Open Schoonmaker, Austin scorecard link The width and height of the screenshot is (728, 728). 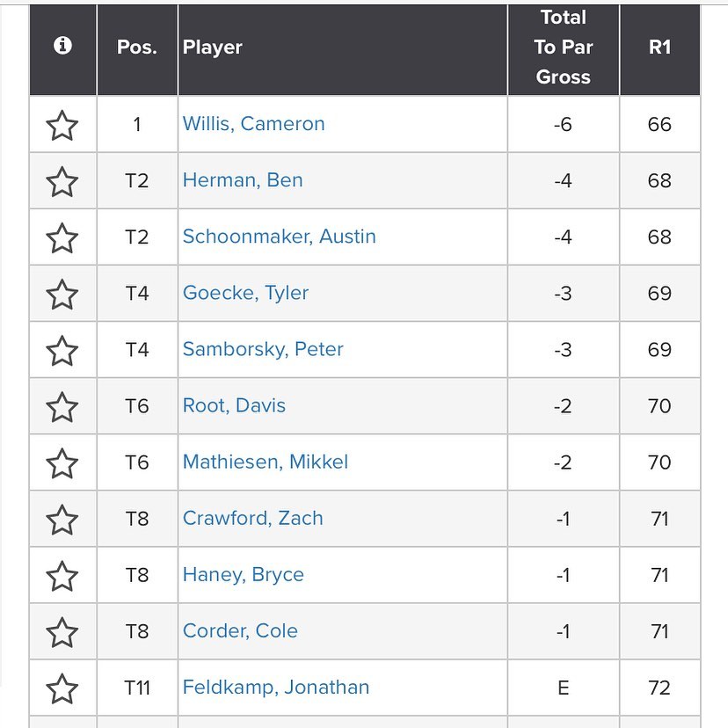(x=279, y=237)
